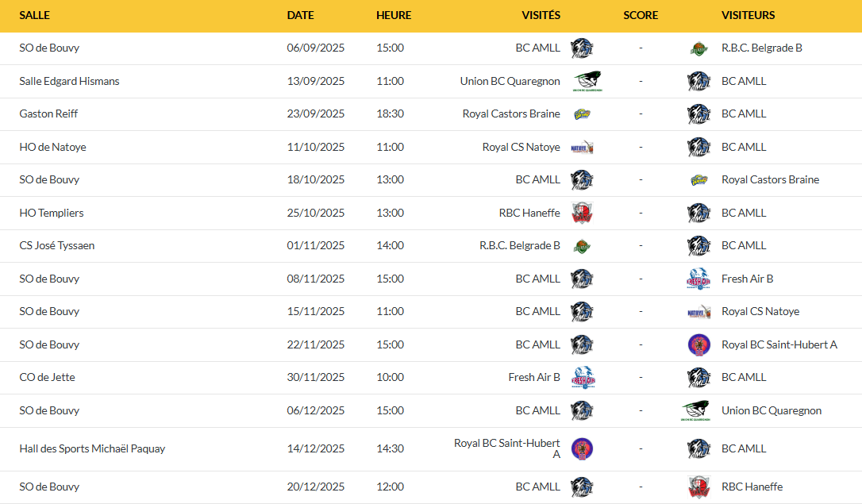This screenshot has height=504, width=862.
Task: Select the CO de Jette venue cell
Action: coord(48,378)
